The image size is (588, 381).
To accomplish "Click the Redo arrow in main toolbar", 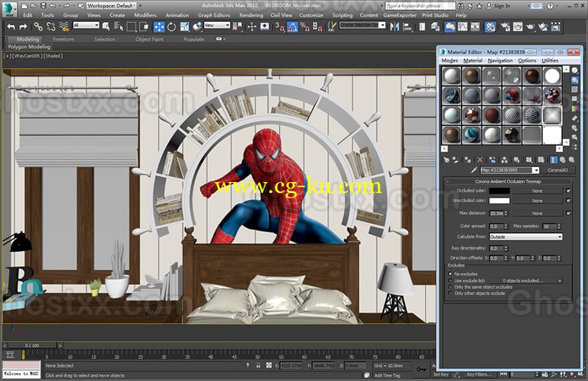I will click(x=24, y=26).
